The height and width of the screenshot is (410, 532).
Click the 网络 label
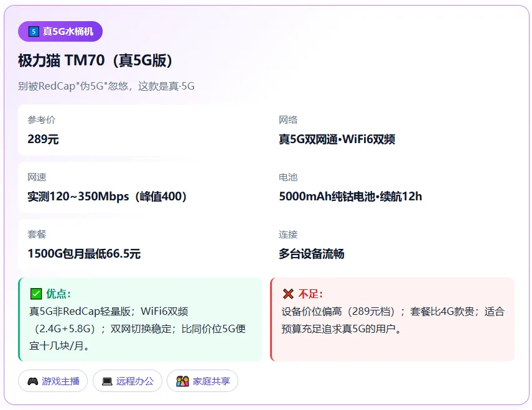[x=288, y=119]
